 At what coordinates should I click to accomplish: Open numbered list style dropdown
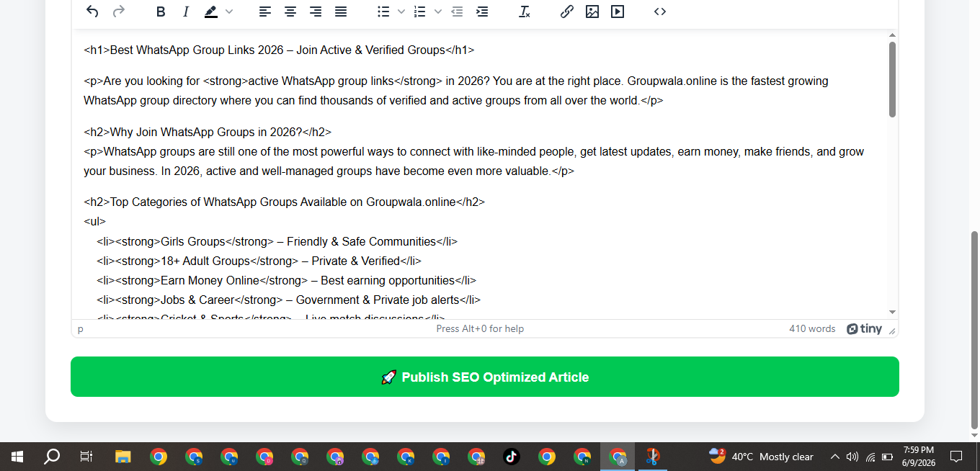pos(438,12)
